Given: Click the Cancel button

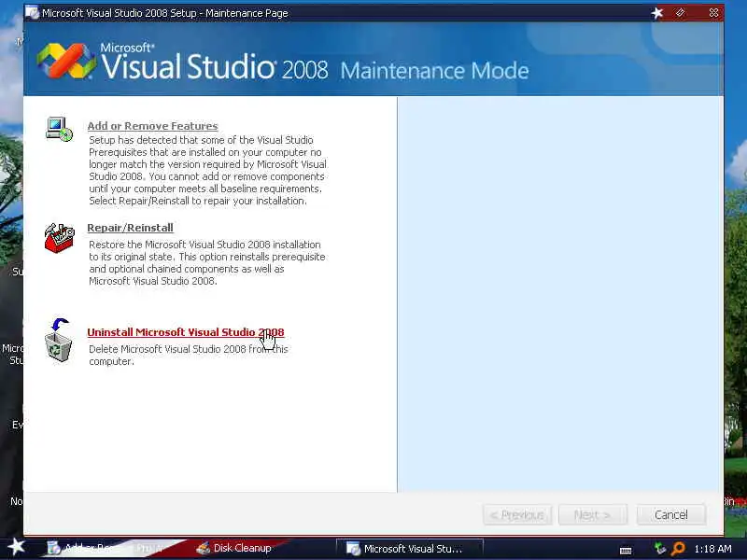Looking at the screenshot, I should click(x=670, y=515).
